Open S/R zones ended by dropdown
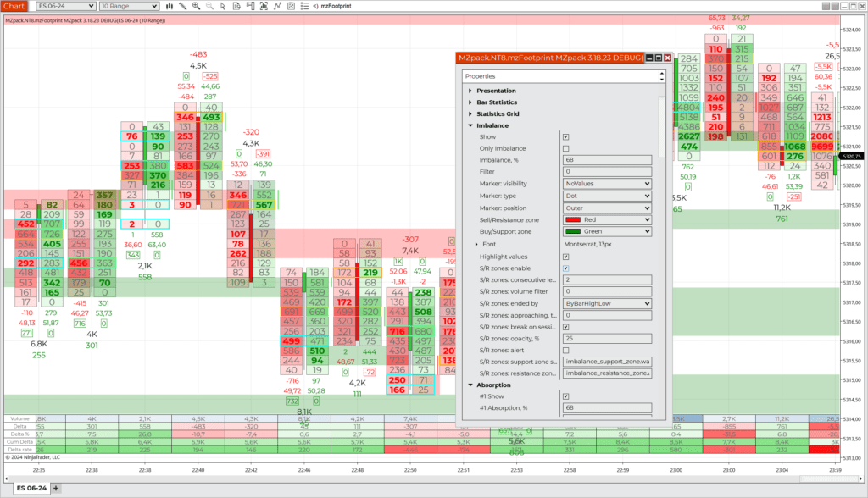Screen dimensions: 868x498 [x=607, y=304]
